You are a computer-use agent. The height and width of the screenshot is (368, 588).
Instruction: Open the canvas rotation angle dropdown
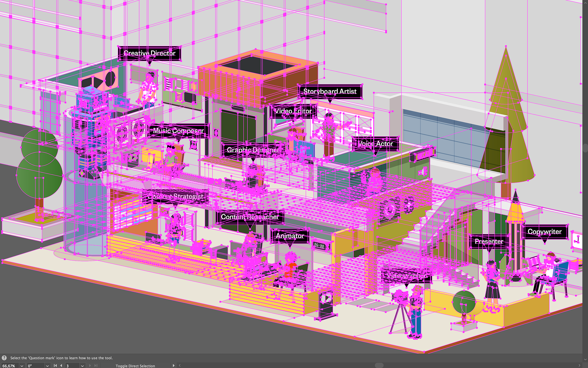47,366
